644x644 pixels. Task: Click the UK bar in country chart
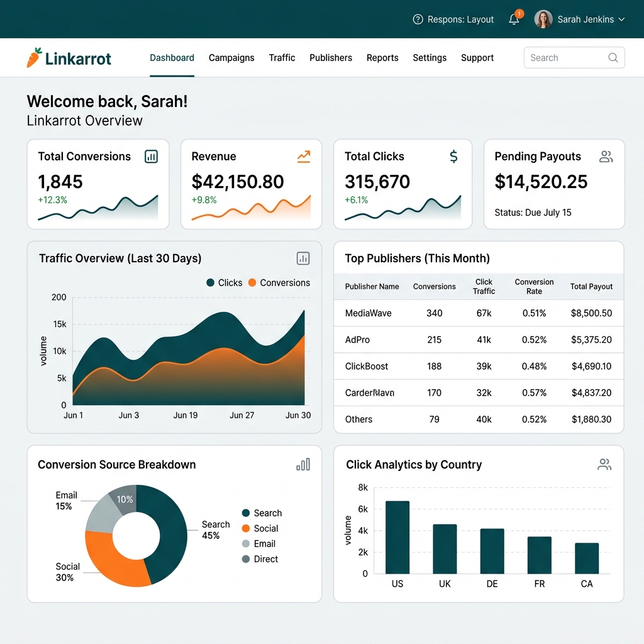445,548
